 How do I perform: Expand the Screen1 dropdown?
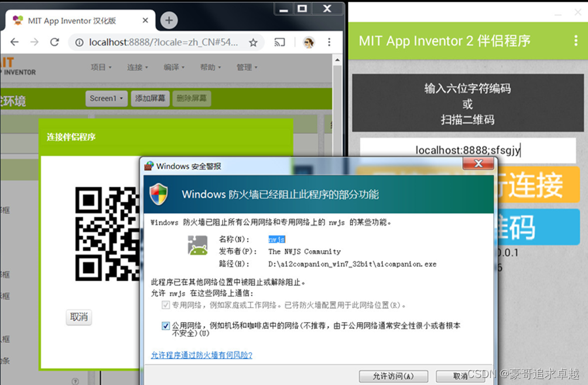pyautogui.click(x=107, y=98)
